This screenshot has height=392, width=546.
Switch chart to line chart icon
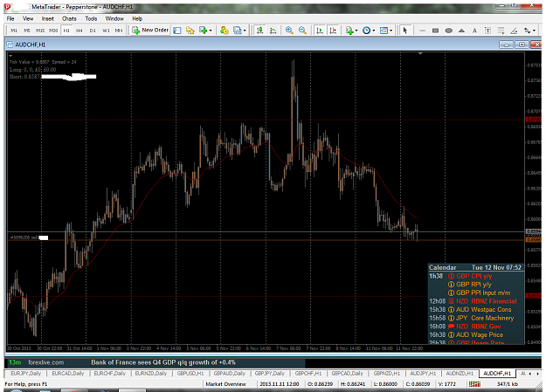273,31
